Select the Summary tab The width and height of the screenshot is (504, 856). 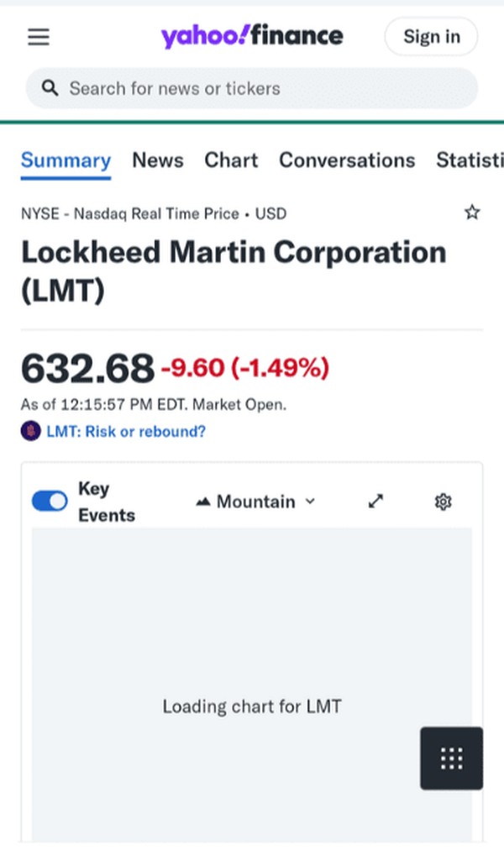[66, 160]
